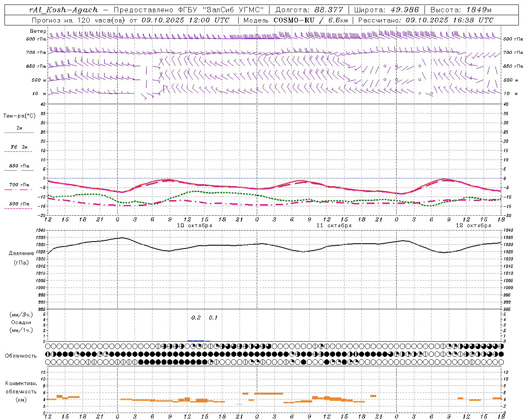The height and width of the screenshot is (420, 525).
Task: Click the Осадки precipitation label
Action: click(x=21, y=322)
